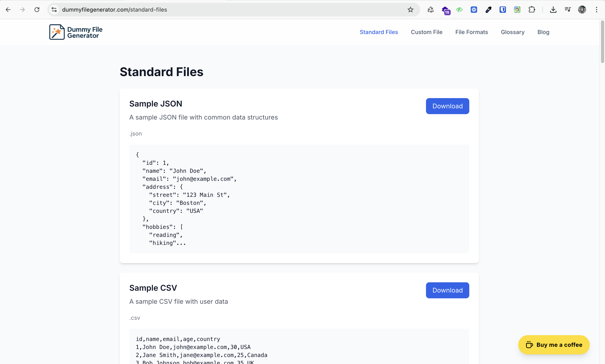Navigate to the Custom File page

click(x=427, y=32)
